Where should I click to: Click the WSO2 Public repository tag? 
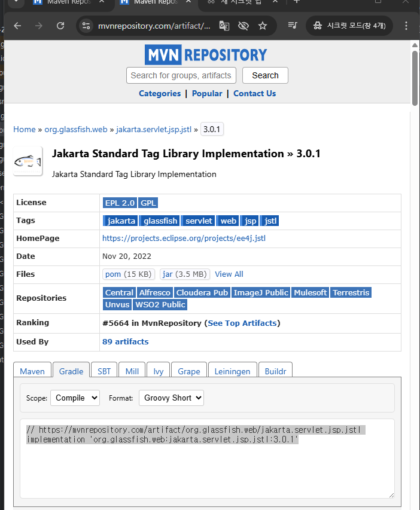tap(160, 304)
